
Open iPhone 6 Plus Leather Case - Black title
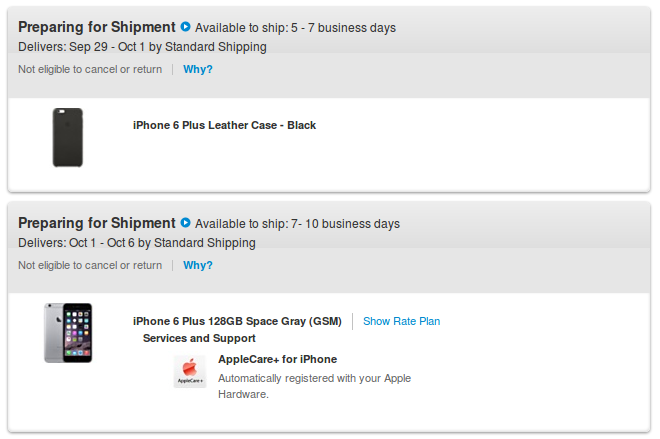point(224,125)
